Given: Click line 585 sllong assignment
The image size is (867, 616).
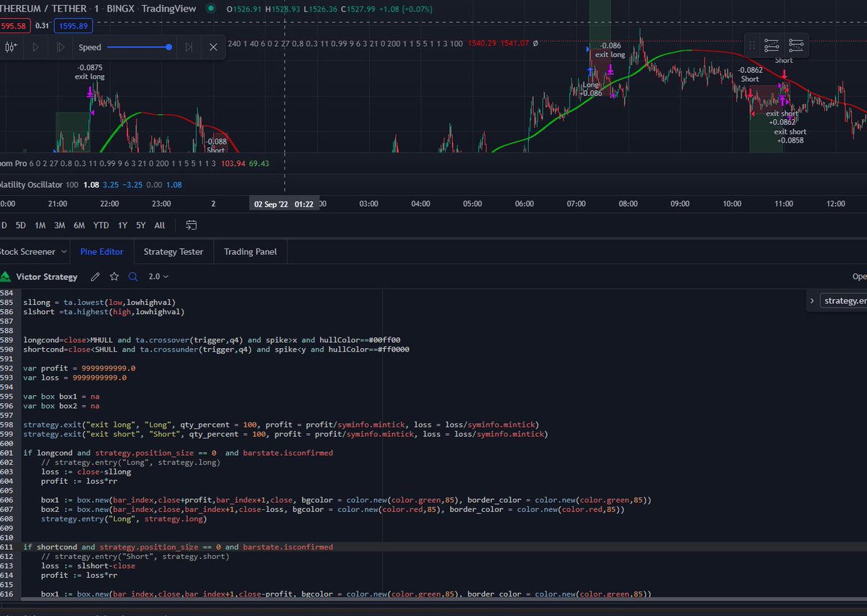Looking at the screenshot, I should coord(99,302).
